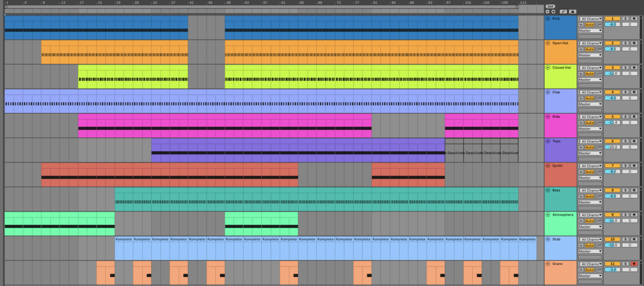Click Closed Hat volume value -12.0
Viewport: 644px width, 286px height.
(612, 74)
